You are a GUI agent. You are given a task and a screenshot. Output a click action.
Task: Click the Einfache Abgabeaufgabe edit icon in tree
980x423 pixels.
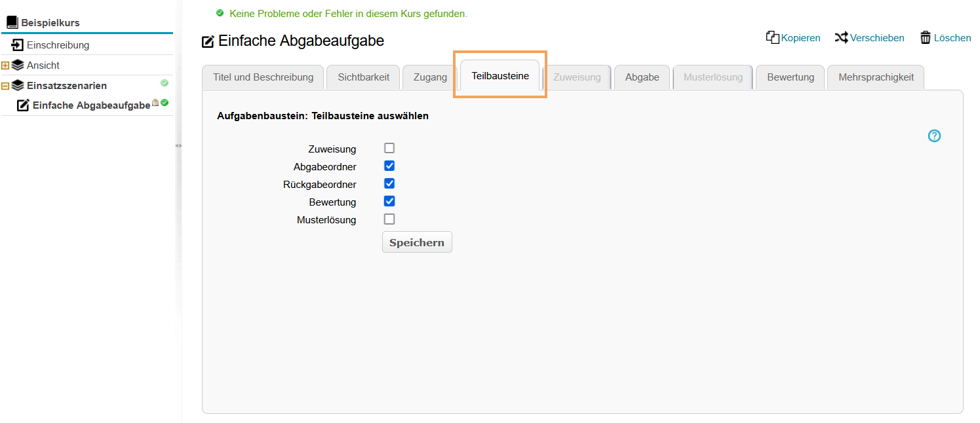(x=23, y=105)
